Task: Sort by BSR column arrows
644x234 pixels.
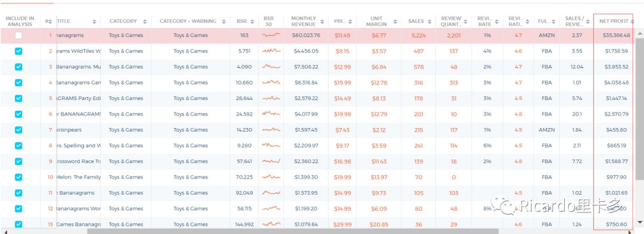Action: pos(253,21)
